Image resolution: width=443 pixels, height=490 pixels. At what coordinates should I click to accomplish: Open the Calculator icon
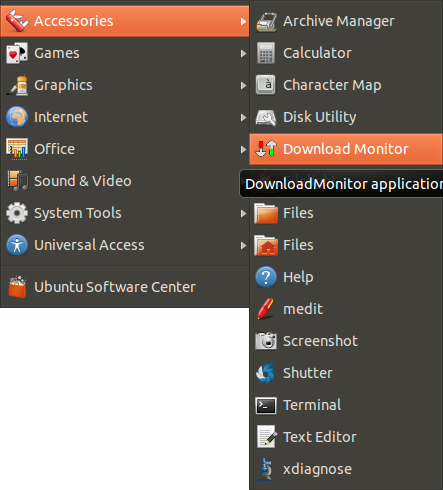266,53
